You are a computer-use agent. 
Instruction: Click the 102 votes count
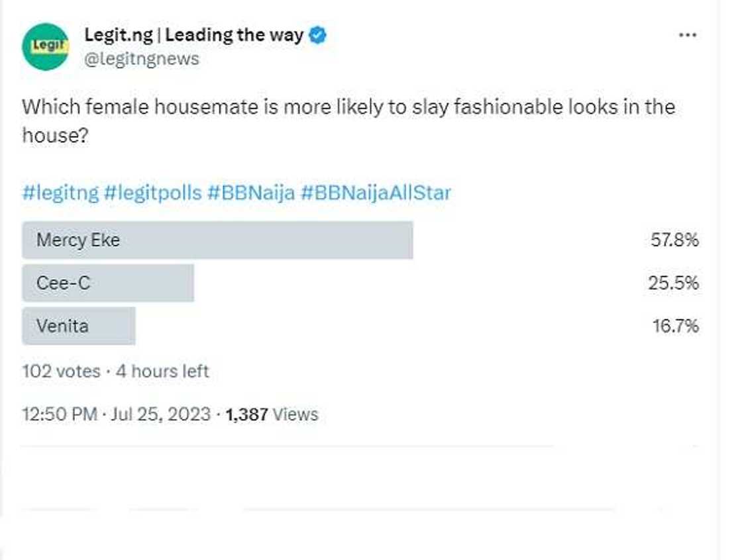pos(61,371)
